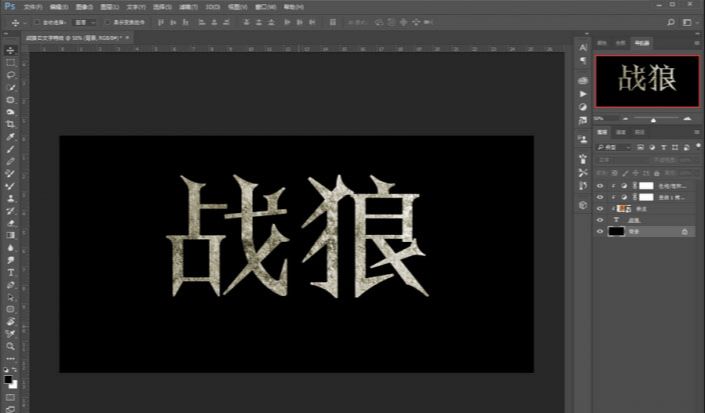Viewport: 705px width, 413px height.
Task: Open the Edit Toolbar three-dots button
Action: tap(10, 359)
